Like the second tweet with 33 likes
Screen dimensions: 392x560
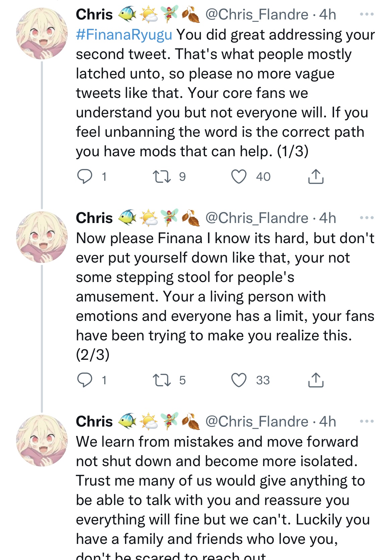coord(239,380)
